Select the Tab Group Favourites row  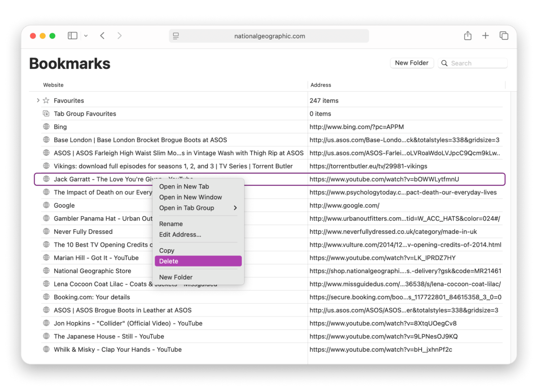click(x=85, y=114)
